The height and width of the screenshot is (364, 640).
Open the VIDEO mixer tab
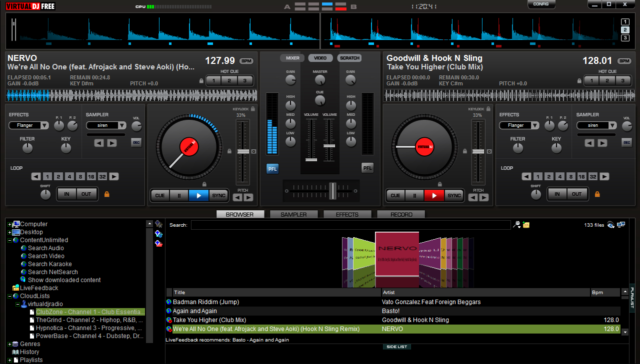(320, 58)
